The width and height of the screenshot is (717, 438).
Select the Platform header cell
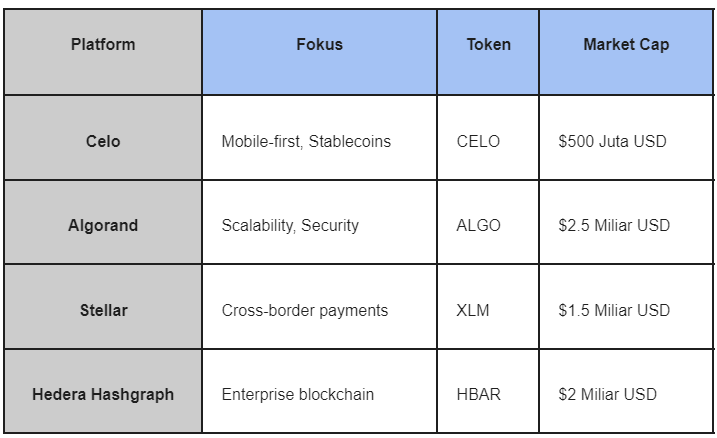click(x=103, y=52)
